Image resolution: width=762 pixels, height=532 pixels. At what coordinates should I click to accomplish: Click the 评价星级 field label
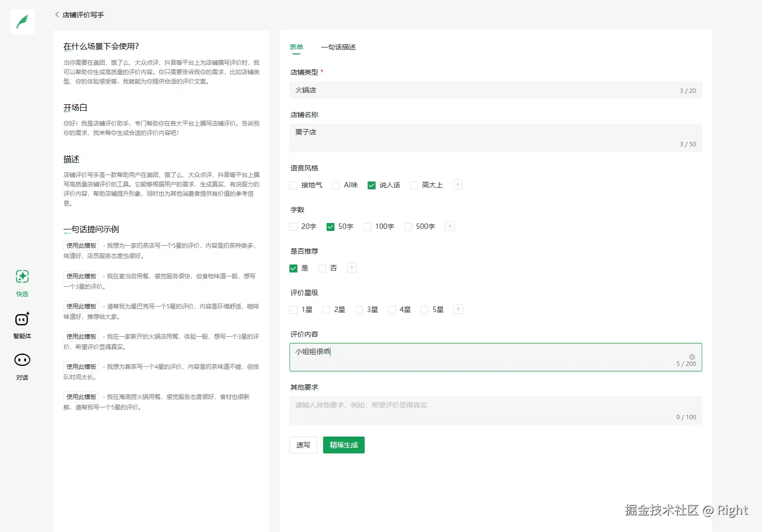click(304, 293)
